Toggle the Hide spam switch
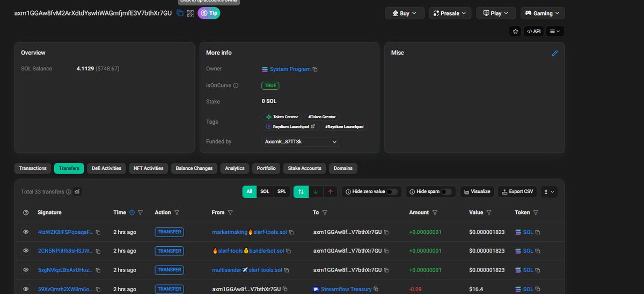 [x=446, y=191]
